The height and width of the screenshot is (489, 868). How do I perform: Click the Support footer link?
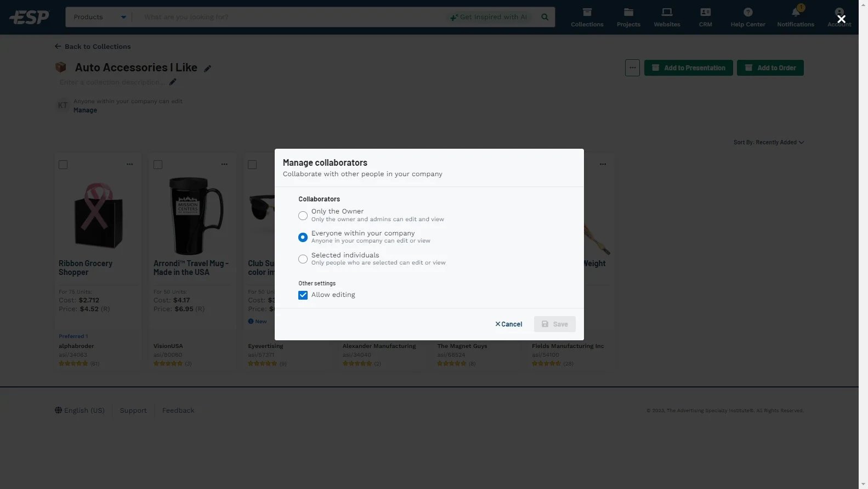(x=133, y=411)
